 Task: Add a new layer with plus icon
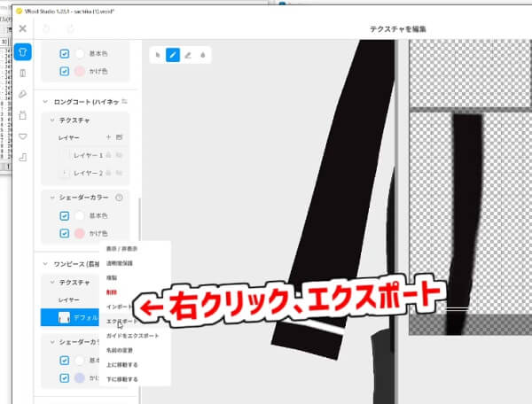(x=108, y=137)
